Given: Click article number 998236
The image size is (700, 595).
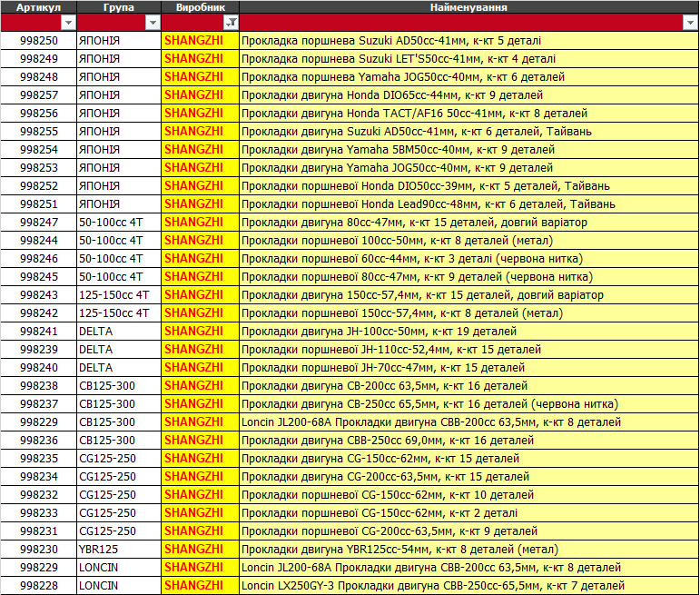Looking at the screenshot, I should (38, 441).
